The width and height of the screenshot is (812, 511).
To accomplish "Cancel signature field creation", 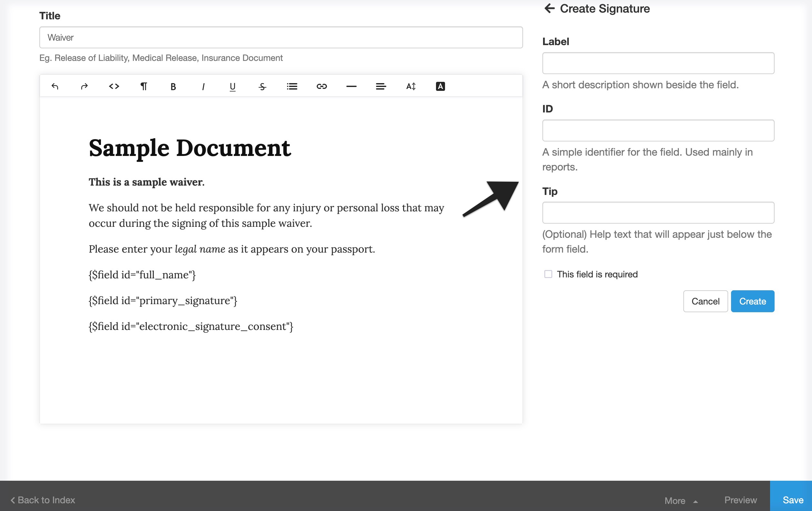I will pos(706,302).
